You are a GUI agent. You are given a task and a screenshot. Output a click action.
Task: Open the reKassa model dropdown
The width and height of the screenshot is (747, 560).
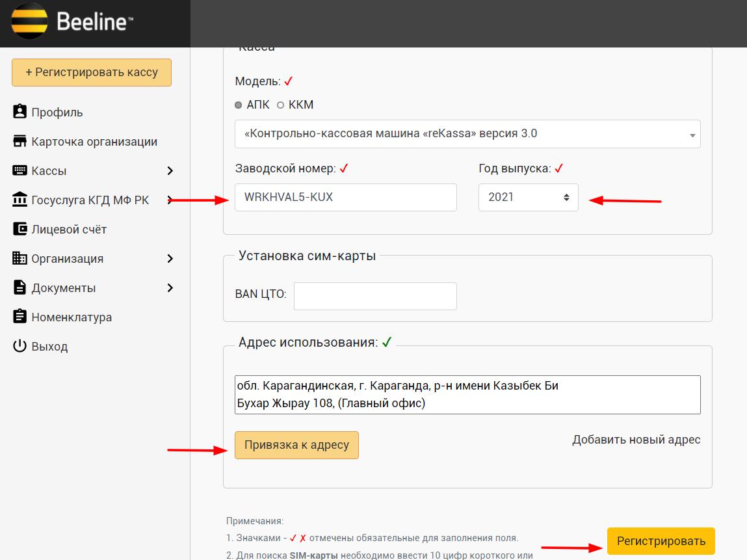pyautogui.click(x=467, y=134)
